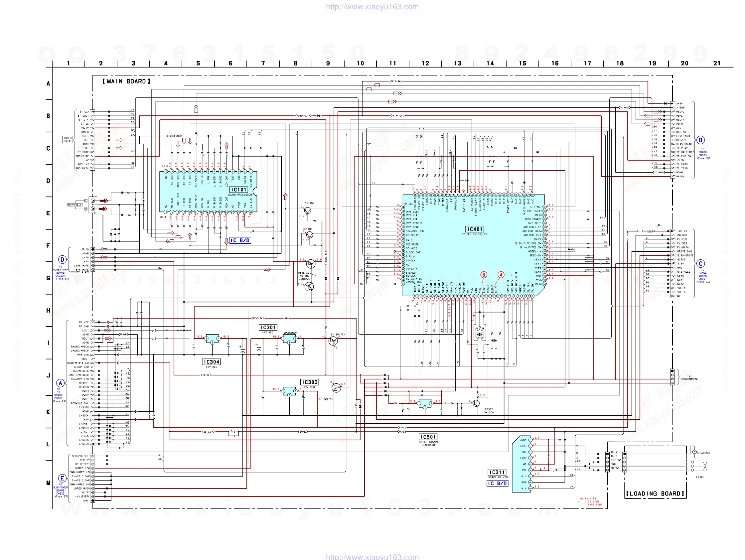Click the LOADING BOARD title label

(x=655, y=493)
